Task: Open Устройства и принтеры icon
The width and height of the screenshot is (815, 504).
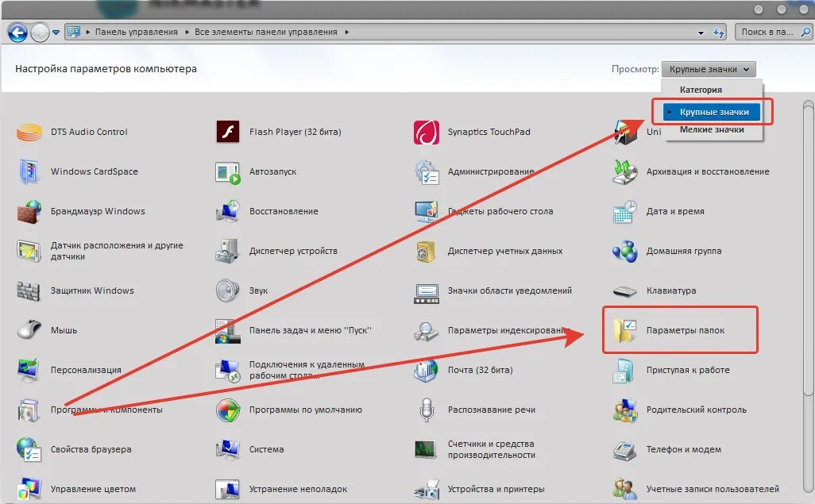Action: click(427, 490)
